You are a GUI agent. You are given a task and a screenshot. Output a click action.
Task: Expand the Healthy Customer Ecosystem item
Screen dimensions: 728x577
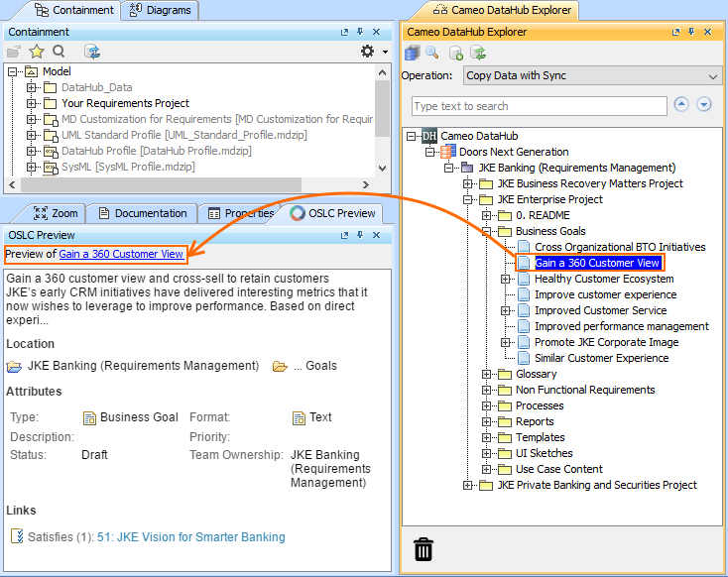pyautogui.click(x=505, y=279)
